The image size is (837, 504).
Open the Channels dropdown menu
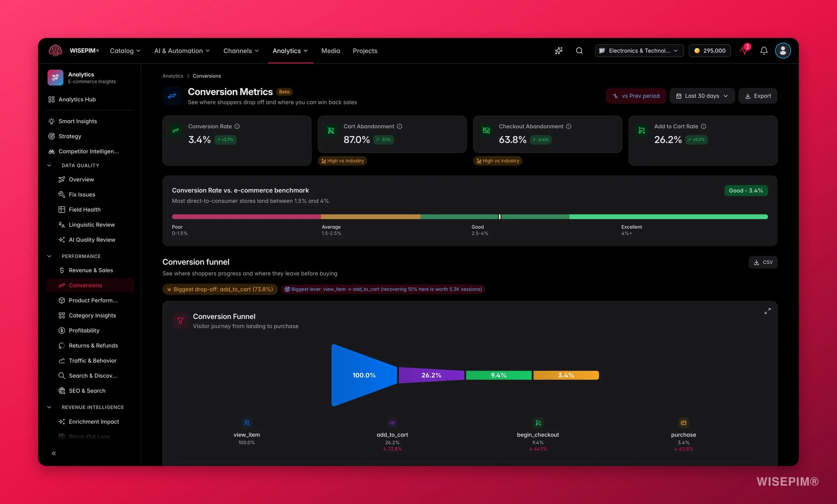point(241,51)
